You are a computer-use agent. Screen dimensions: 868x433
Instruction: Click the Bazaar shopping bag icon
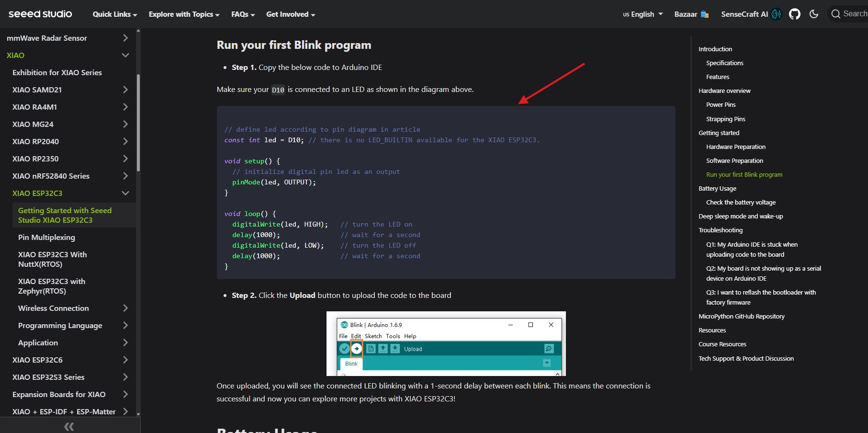click(x=705, y=14)
